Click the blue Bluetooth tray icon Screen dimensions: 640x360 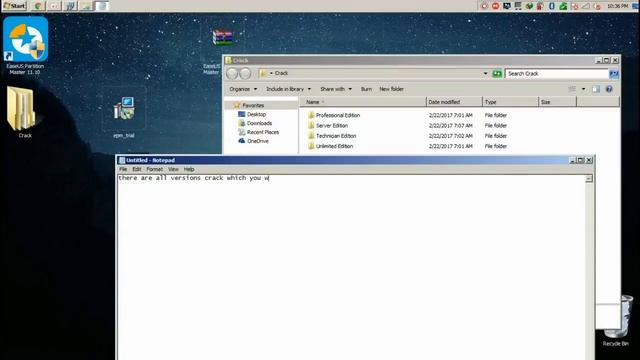[551, 6]
